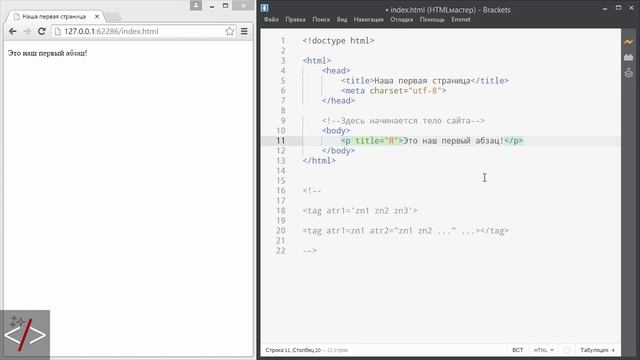Switch to 'Наша первая страница' browser tab
Screen dimensions: 640x360
click(54, 17)
